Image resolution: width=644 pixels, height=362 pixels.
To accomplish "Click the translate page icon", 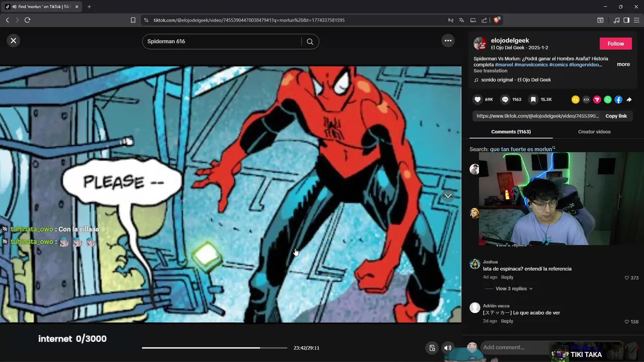I will click(x=461, y=20).
